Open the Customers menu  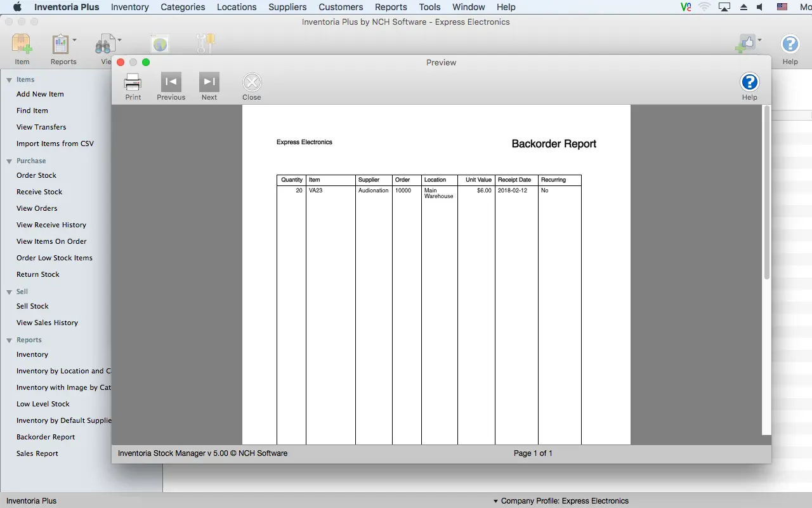pyautogui.click(x=341, y=7)
